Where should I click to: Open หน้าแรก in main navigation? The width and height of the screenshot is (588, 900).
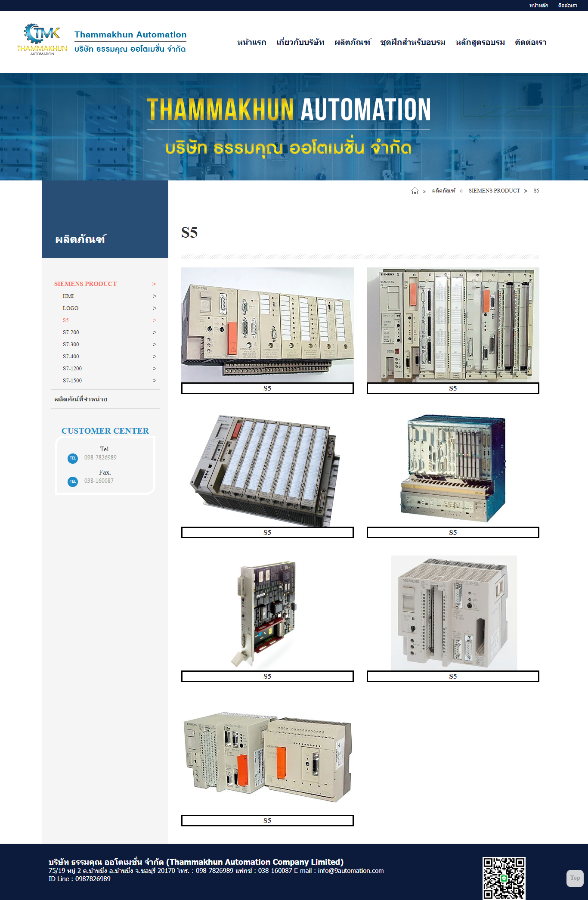click(x=252, y=42)
